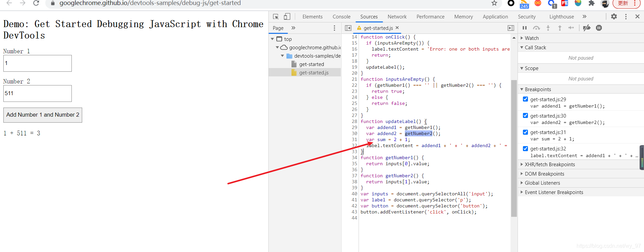Image resolution: width=644 pixels, height=252 pixels.
Task: Show more navigator tabs next to Page
Action: (293, 28)
